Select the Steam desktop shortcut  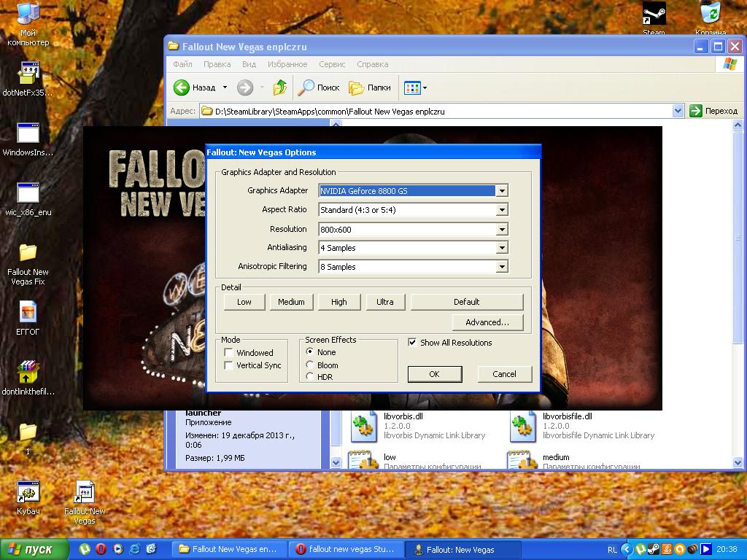pyautogui.click(x=654, y=13)
